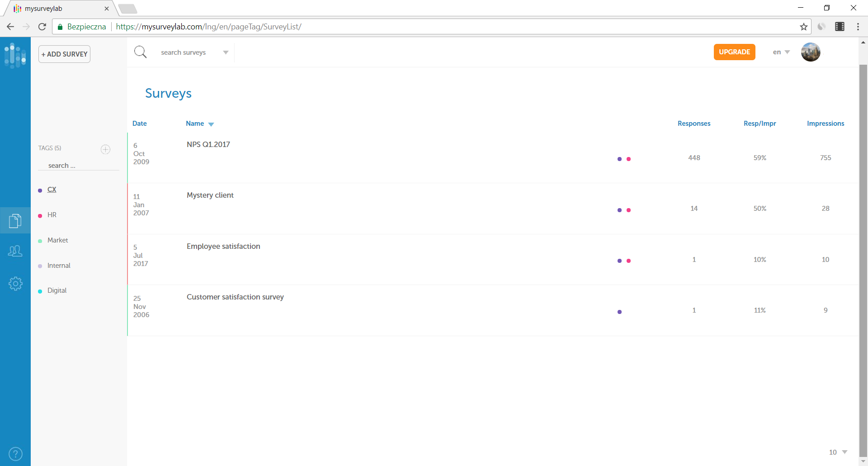Close the mysurveylab browser tab
868x466 pixels.
107,9
